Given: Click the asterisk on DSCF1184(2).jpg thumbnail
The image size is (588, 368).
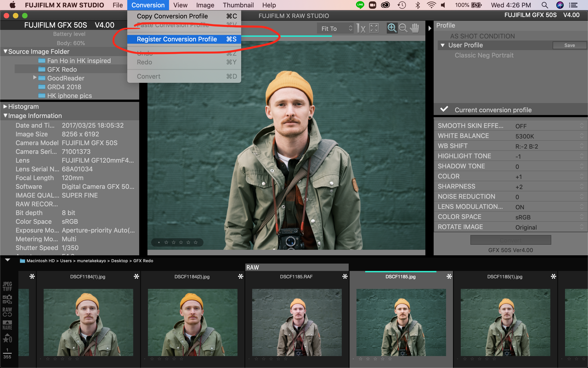Looking at the screenshot, I should click(x=240, y=276).
